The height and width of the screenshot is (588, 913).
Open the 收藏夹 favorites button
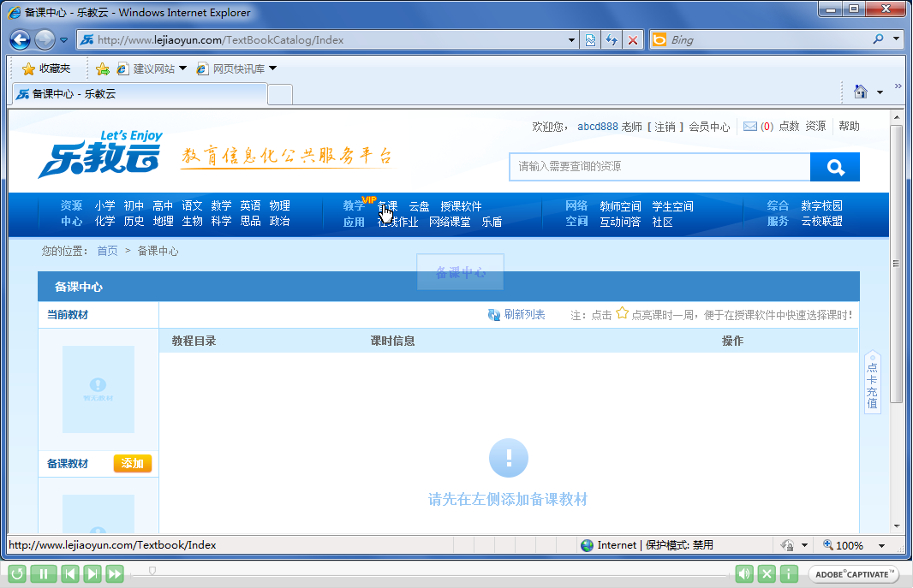pos(46,68)
